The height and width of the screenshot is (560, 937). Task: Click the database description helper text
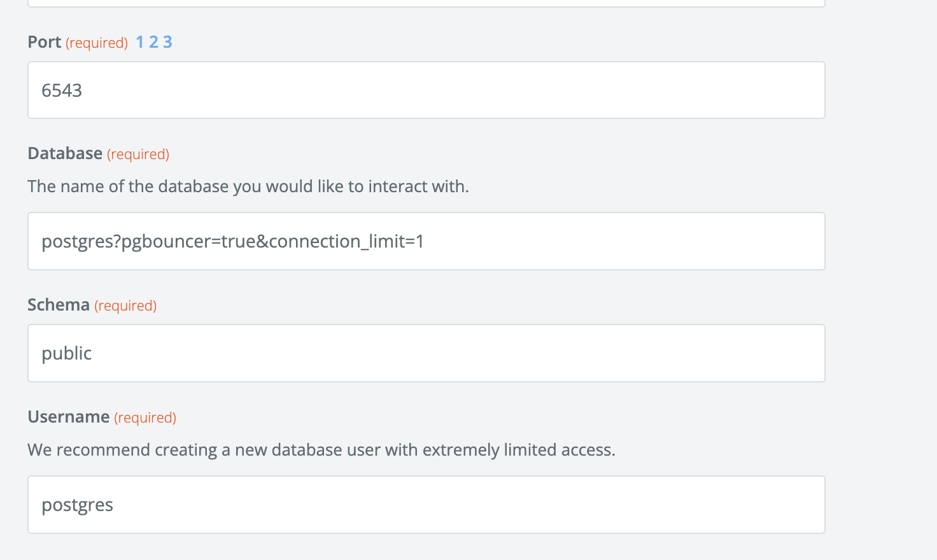point(248,186)
